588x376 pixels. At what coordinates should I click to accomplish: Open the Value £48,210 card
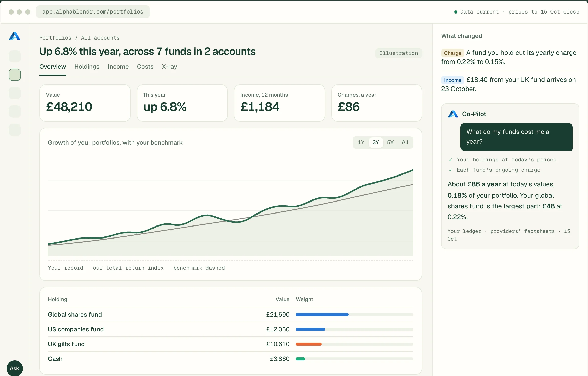(x=85, y=103)
